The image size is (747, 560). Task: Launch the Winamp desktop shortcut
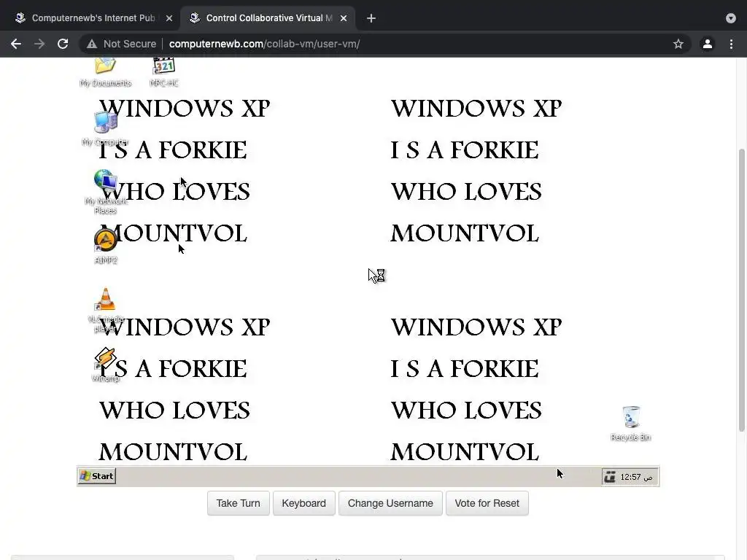coord(105,365)
